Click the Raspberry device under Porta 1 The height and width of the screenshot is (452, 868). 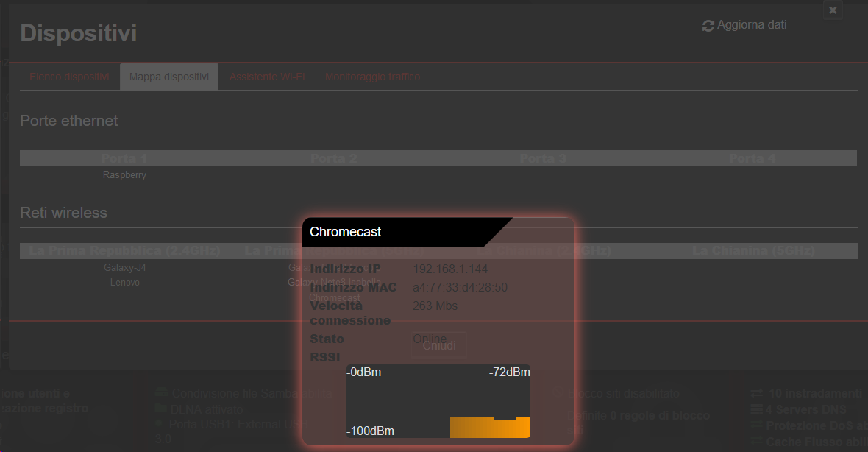pos(124,174)
